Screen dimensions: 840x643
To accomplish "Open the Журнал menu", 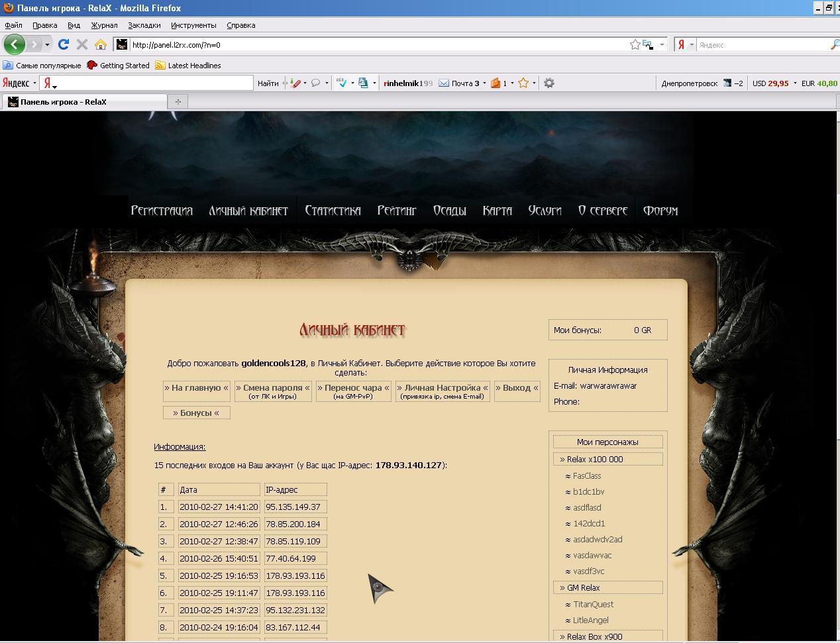I will 104,25.
